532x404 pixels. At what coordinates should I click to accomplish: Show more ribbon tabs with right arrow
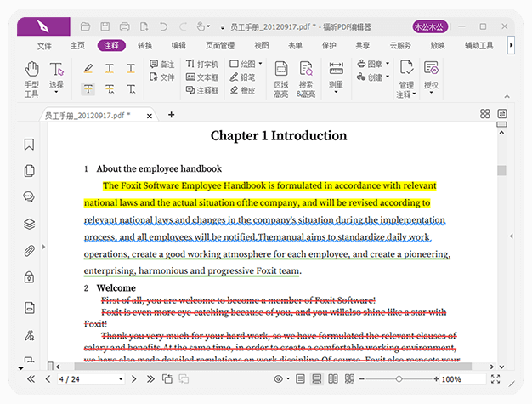pos(511,45)
